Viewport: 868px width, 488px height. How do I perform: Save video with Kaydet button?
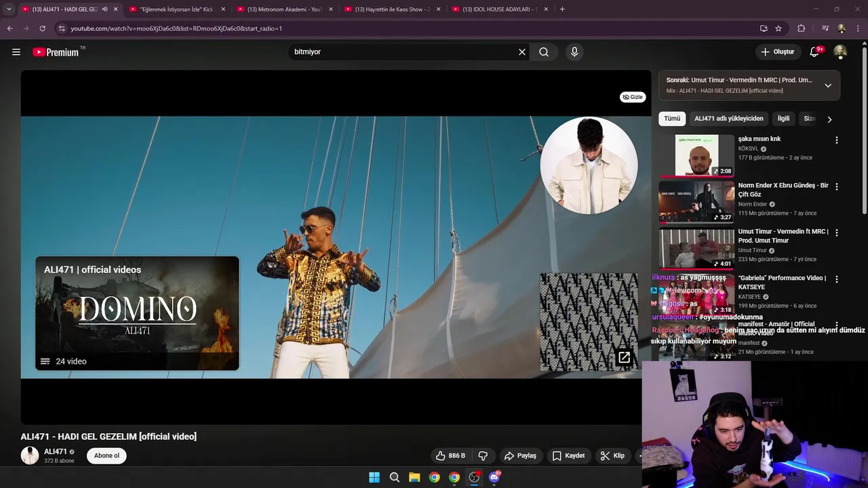pos(568,455)
